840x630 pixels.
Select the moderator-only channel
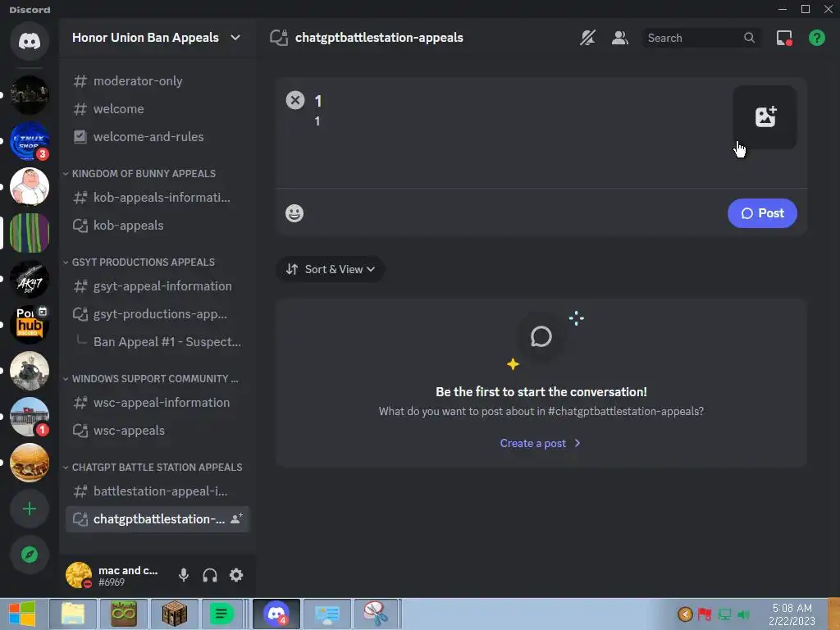point(157,81)
